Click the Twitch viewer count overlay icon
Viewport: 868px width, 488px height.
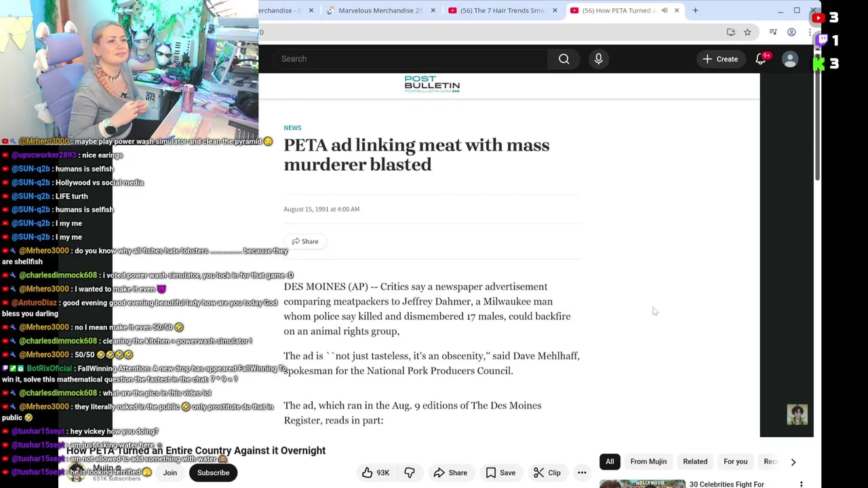[822, 41]
